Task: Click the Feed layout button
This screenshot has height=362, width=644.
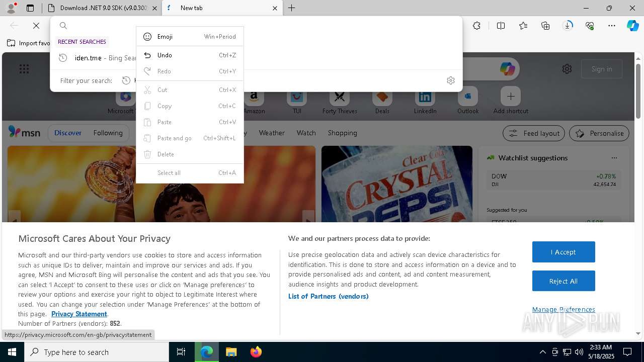Action: (534, 133)
